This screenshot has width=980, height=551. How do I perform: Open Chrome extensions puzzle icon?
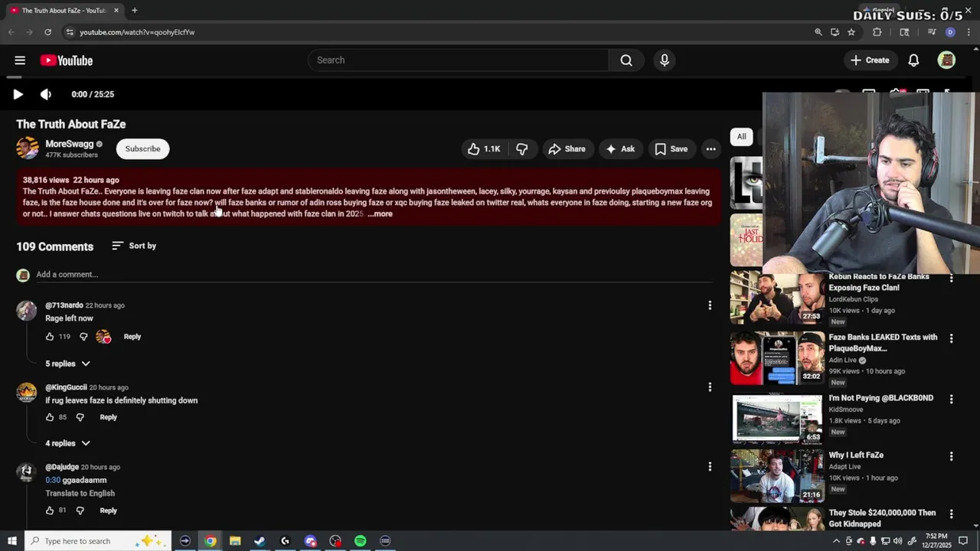tap(877, 32)
